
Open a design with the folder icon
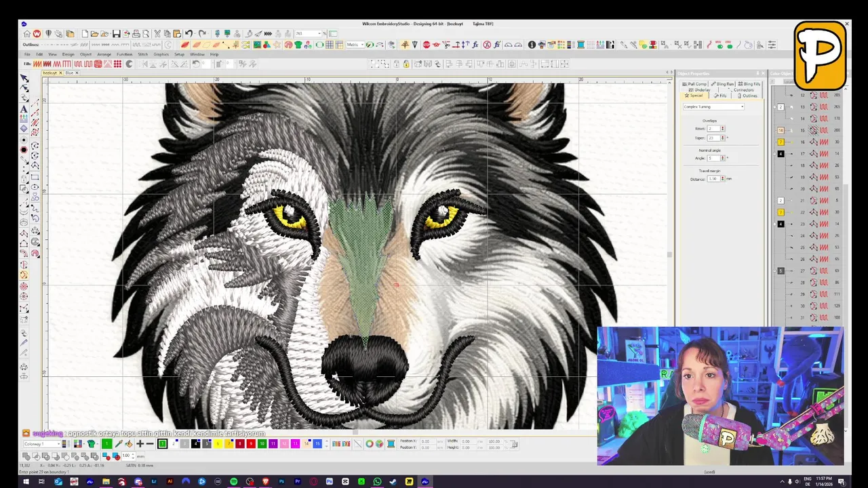click(95, 34)
